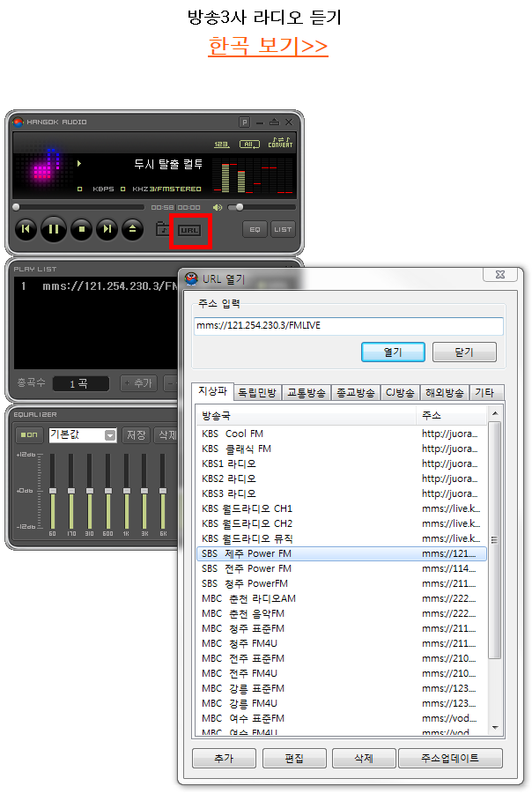
Task: Click the 추가 button in URL dialog
Action: [224, 758]
